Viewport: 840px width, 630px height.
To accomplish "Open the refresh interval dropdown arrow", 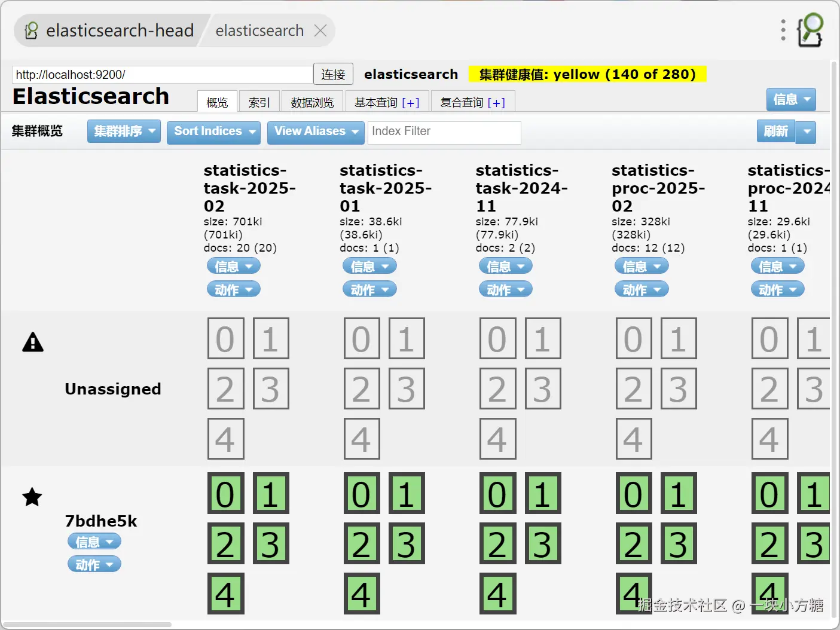I will [806, 131].
